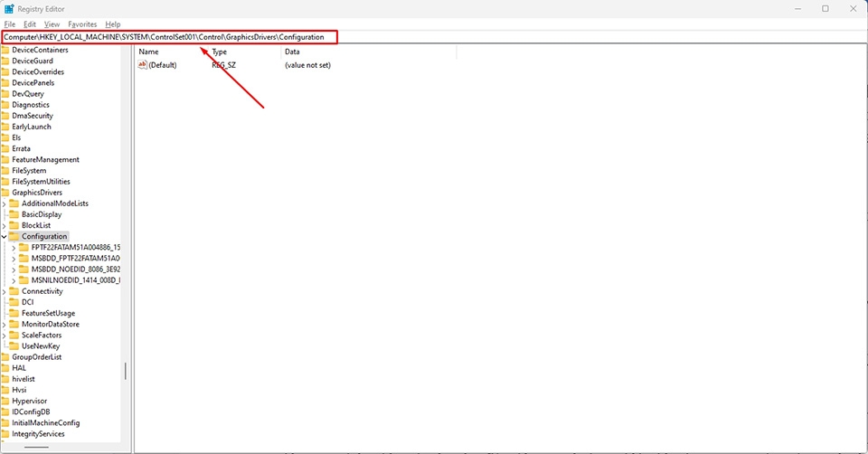Select the GraphicsDrivers folder icon
Viewport: 868px width, 454px height.
tap(5, 193)
